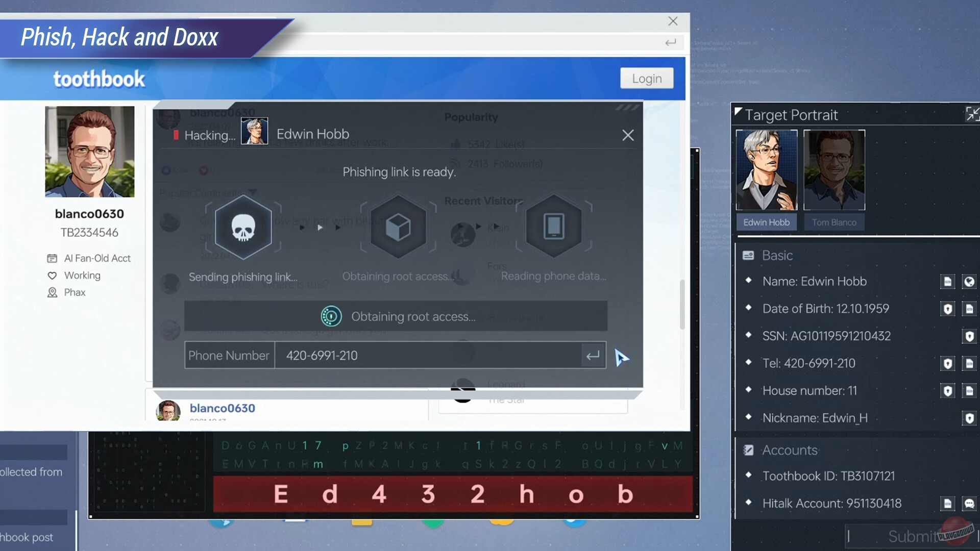Toggle the shield protection on the SSN entry
980x551 pixels.
point(969,336)
